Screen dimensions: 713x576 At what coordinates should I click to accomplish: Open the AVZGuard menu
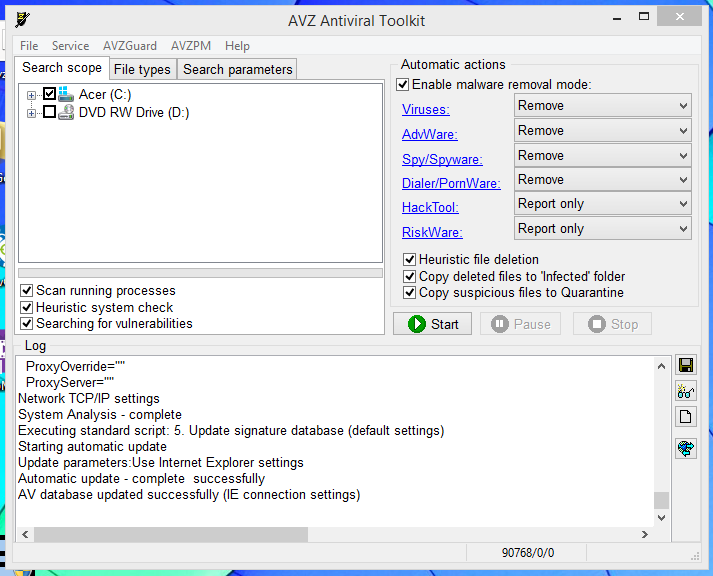click(130, 46)
